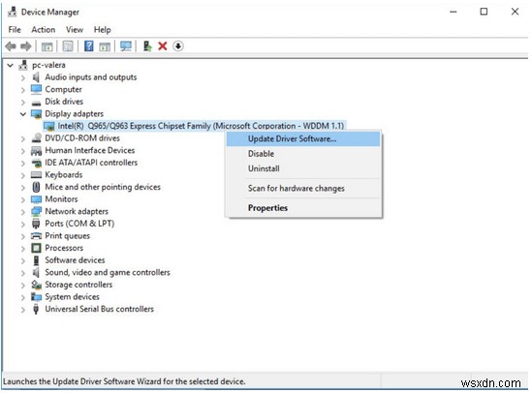Viewport: 532px width, 393px height.
Task: Click the DVD/CD-ROM drives disc icon
Action: click(36, 138)
